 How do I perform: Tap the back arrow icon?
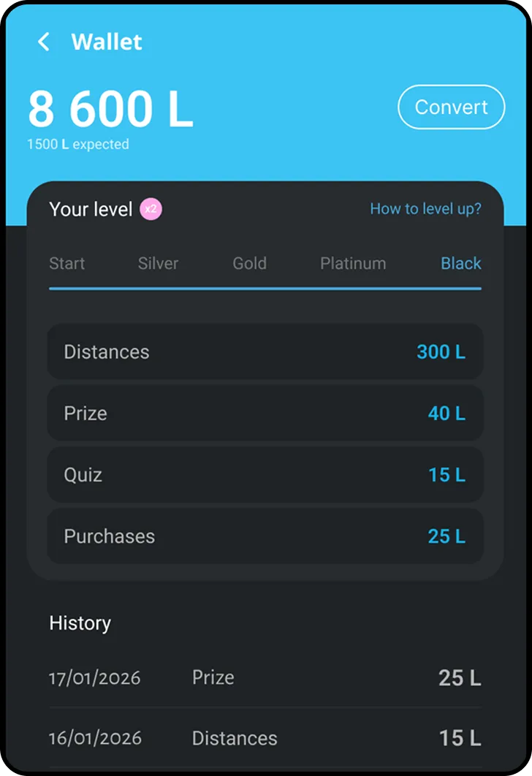[44, 42]
